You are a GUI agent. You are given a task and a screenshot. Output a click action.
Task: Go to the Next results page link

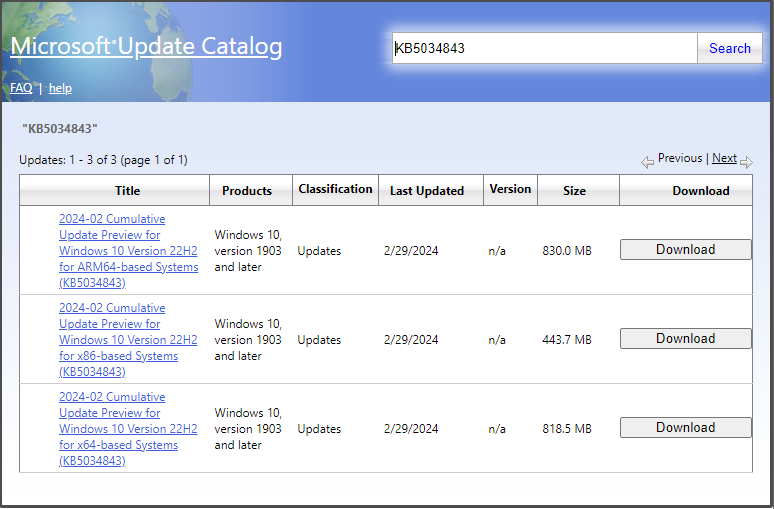point(724,158)
